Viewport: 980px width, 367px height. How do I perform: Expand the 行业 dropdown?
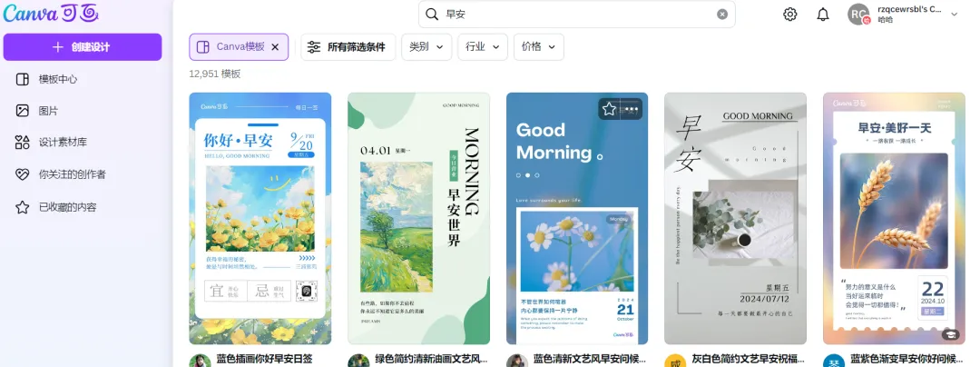(483, 47)
